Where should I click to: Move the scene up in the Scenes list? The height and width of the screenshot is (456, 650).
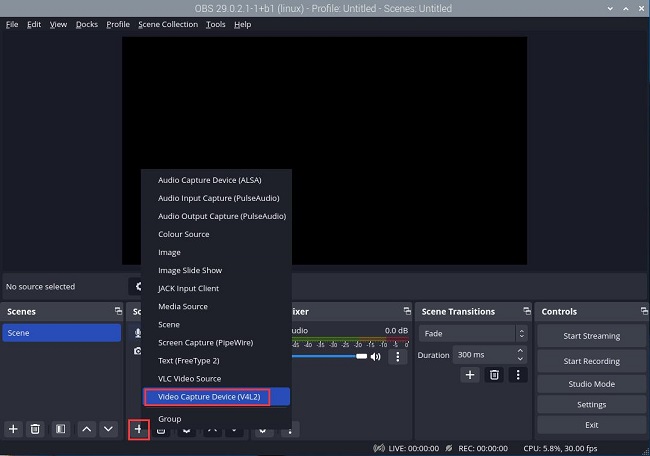(x=87, y=429)
